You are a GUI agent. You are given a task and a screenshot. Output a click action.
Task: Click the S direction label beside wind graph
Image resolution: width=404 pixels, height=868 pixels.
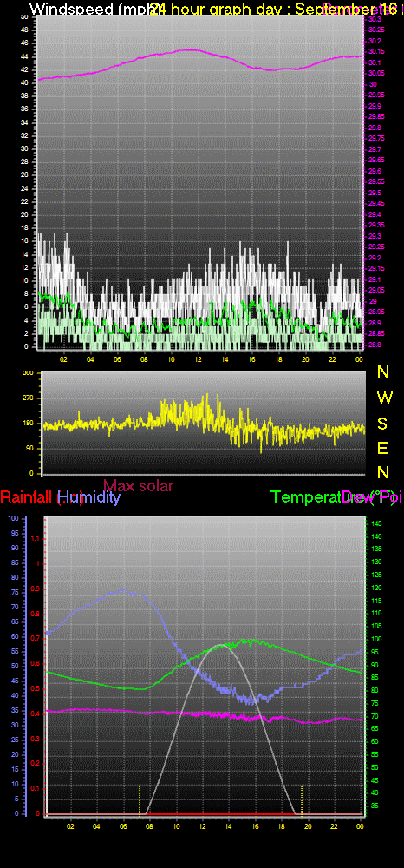point(382,423)
